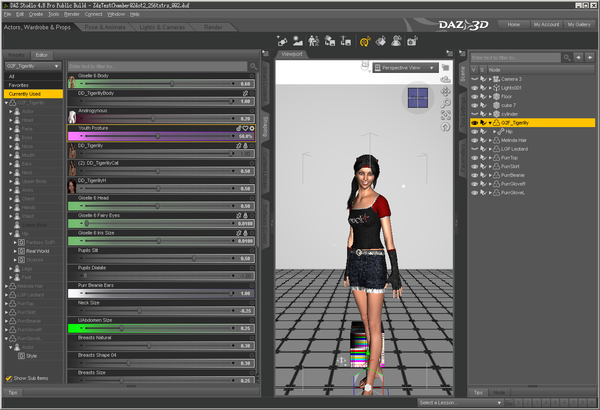
Task: Open the G2F_Tigerlily figure dropdown
Action: [x=33, y=66]
